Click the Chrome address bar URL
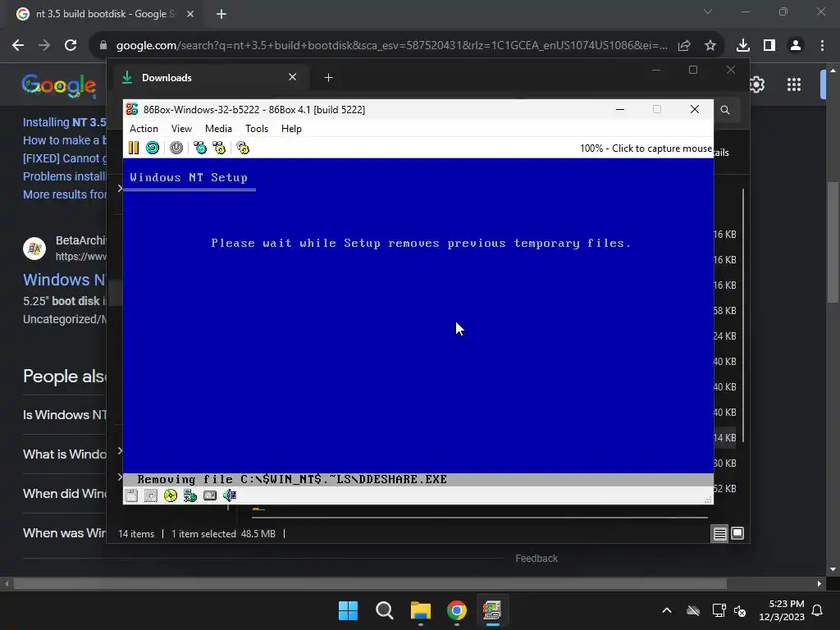840x630 pixels. [x=391, y=46]
